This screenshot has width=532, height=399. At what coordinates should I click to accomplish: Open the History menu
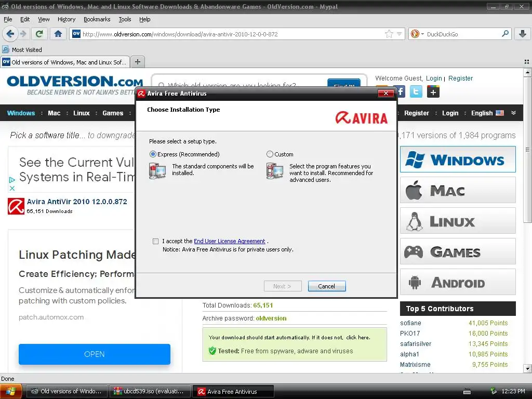click(x=66, y=19)
